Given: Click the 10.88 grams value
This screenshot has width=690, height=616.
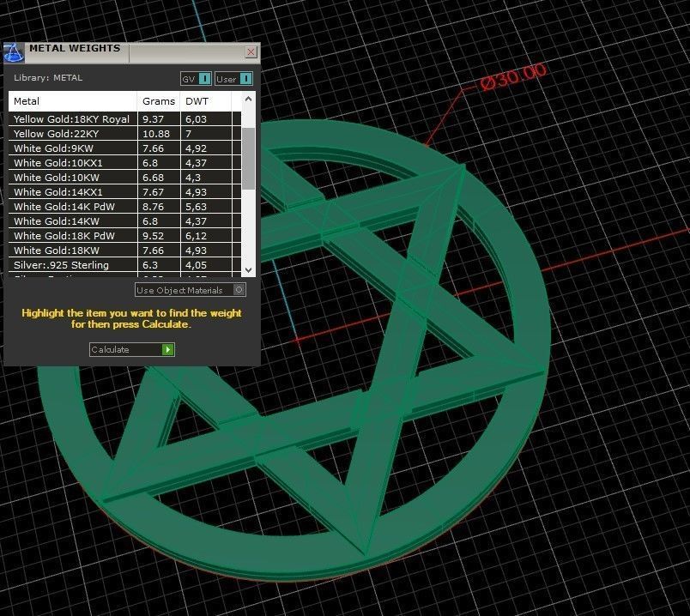Looking at the screenshot, I should (x=156, y=134).
